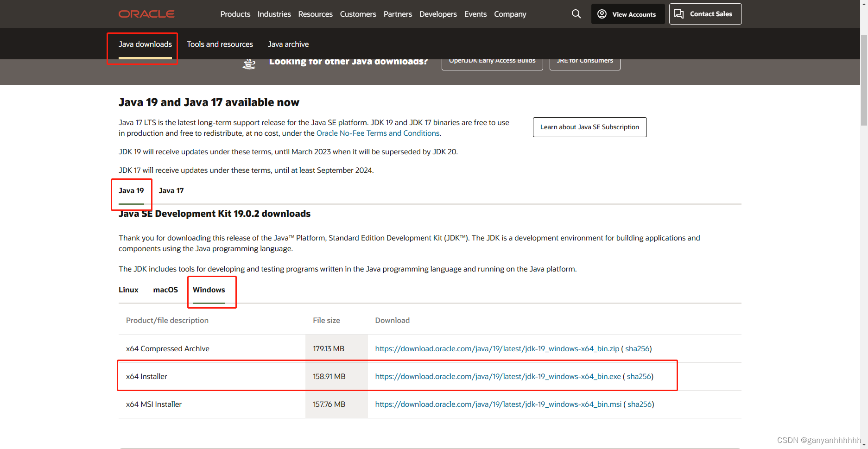Download the windows-x64_bin.zip archive link
The width and height of the screenshot is (868, 449).
497,348
